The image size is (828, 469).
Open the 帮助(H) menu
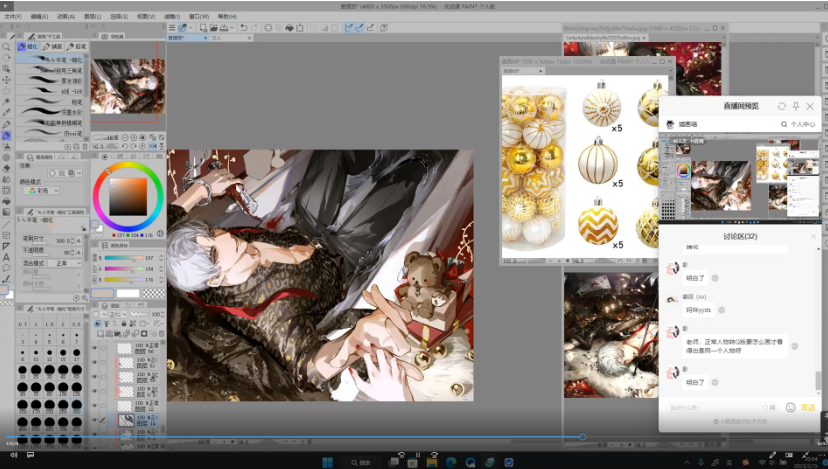tap(227, 16)
